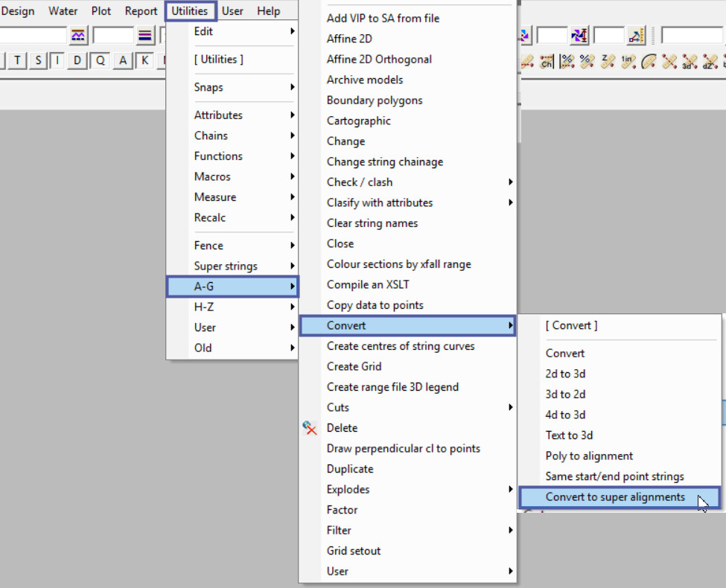Toggle the Q snap letter button

pos(100,60)
